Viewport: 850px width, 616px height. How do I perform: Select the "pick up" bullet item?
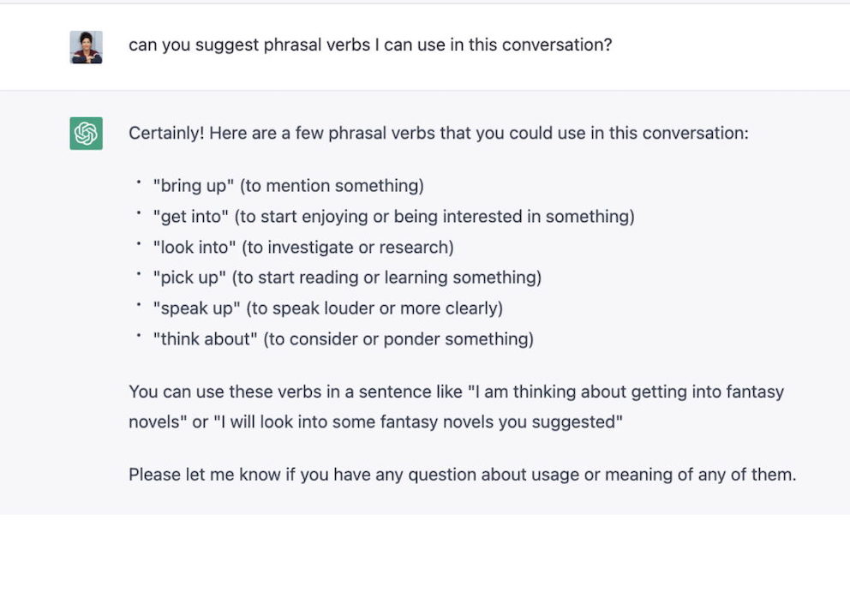click(347, 278)
